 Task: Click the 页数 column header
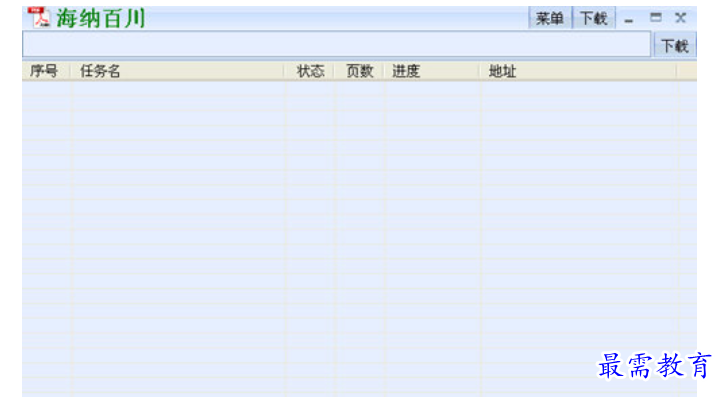pos(360,71)
